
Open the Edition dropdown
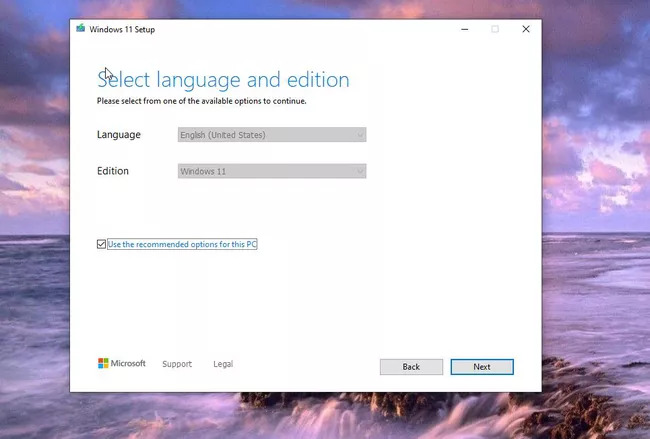click(x=272, y=171)
